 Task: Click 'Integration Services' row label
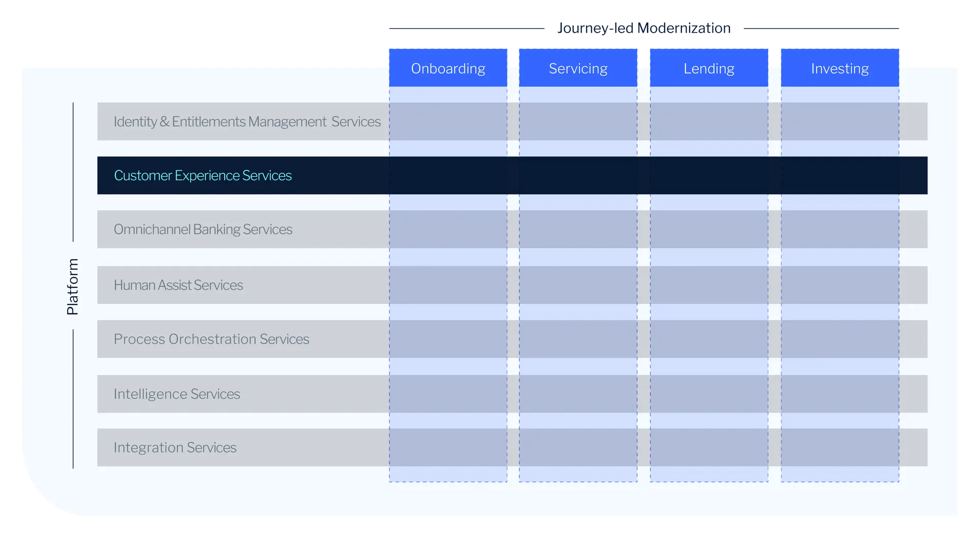click(175, 447)
